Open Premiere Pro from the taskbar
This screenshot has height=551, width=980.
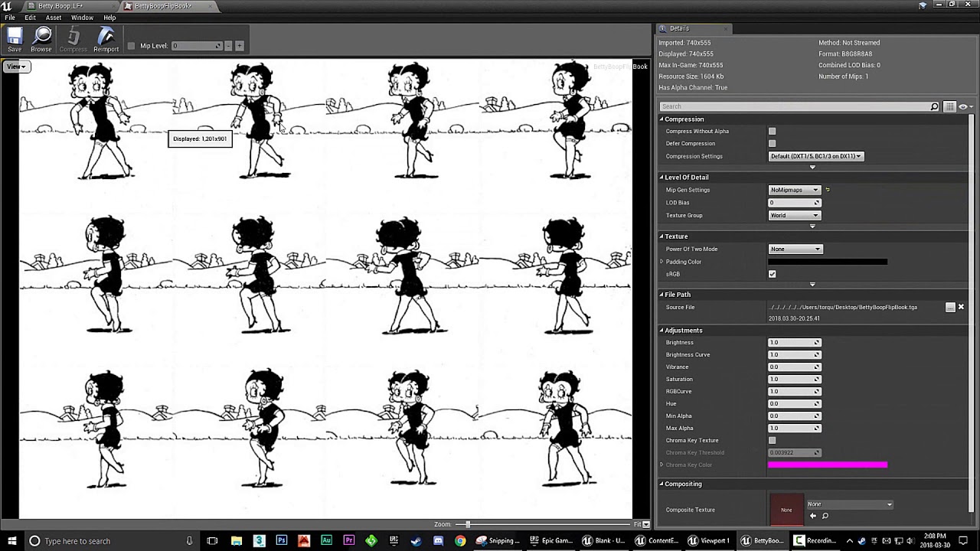(x=349, y=541)
